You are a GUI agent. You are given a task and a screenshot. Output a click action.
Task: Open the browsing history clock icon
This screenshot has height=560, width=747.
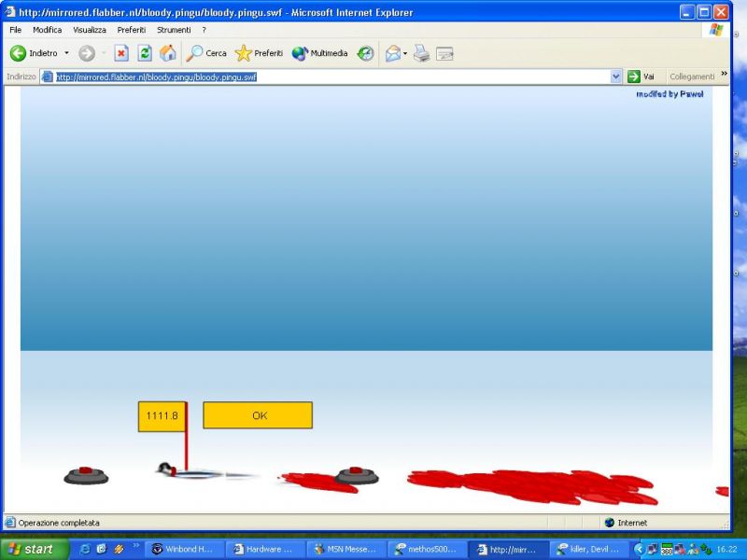pos(365,53)
